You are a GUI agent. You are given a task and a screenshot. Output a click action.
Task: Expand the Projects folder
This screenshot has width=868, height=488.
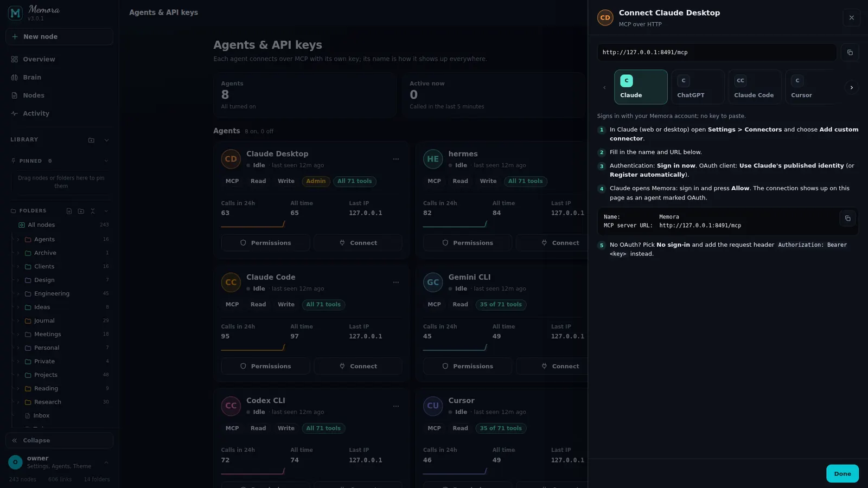[x=18, y=375]
